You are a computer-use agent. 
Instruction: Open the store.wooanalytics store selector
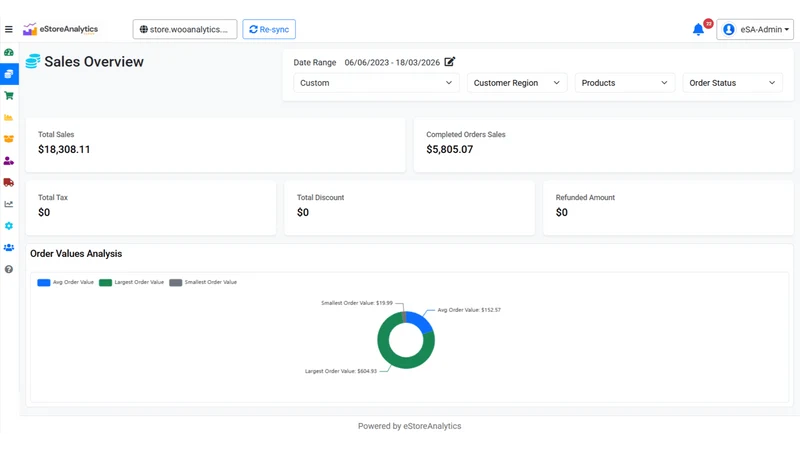[x=185, y=29]
